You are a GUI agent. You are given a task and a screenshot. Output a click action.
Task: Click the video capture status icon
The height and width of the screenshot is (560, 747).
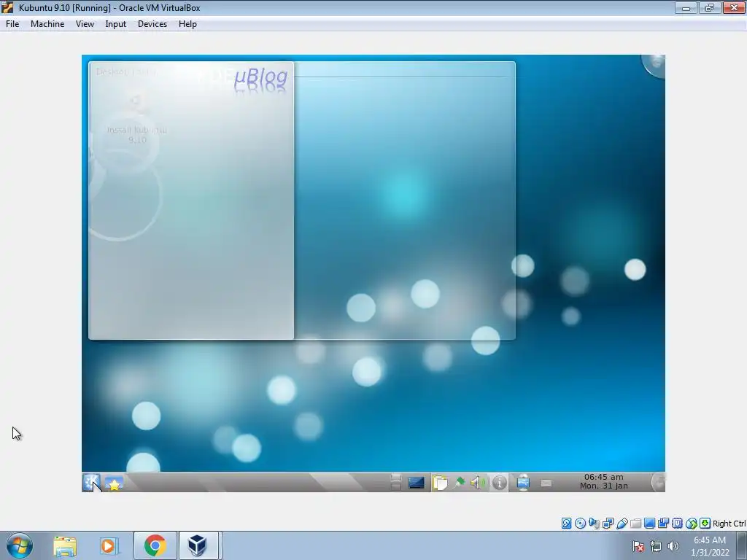click(663, 524)
